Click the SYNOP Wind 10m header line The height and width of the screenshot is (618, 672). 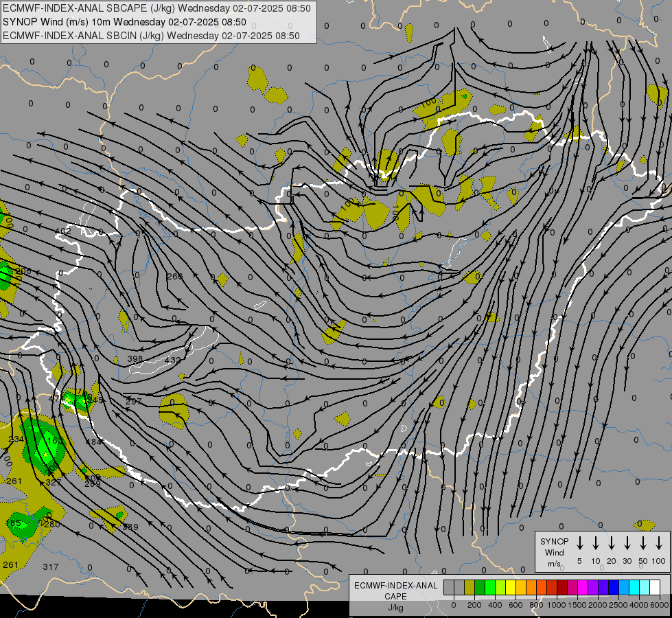pyautogui.click(x=124, y=22)
